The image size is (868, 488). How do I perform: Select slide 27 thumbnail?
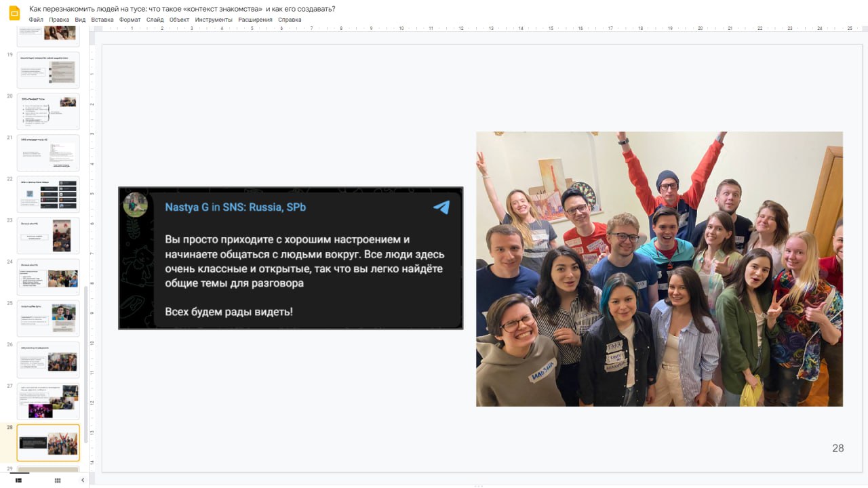(48, 401)
